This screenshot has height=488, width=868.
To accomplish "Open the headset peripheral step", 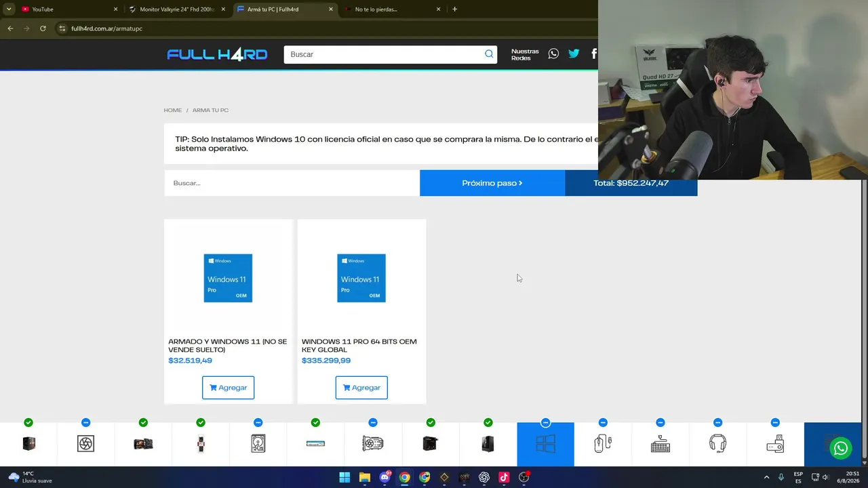I will [x=717, y=444].
